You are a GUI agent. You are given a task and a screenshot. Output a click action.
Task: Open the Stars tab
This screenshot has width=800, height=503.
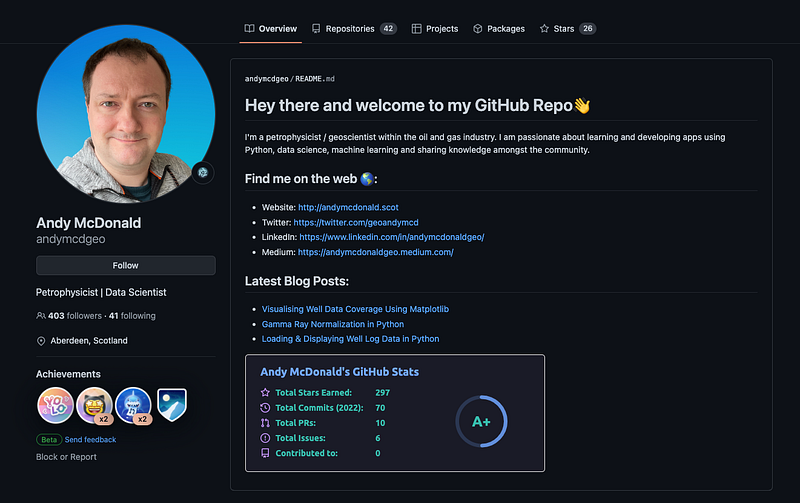(x=568, y=29)
